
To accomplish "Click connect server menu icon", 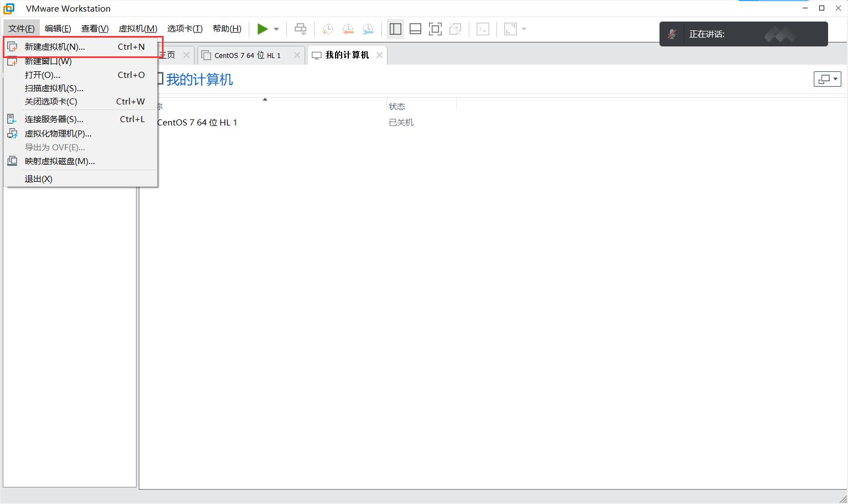I will tap(12, 119).
